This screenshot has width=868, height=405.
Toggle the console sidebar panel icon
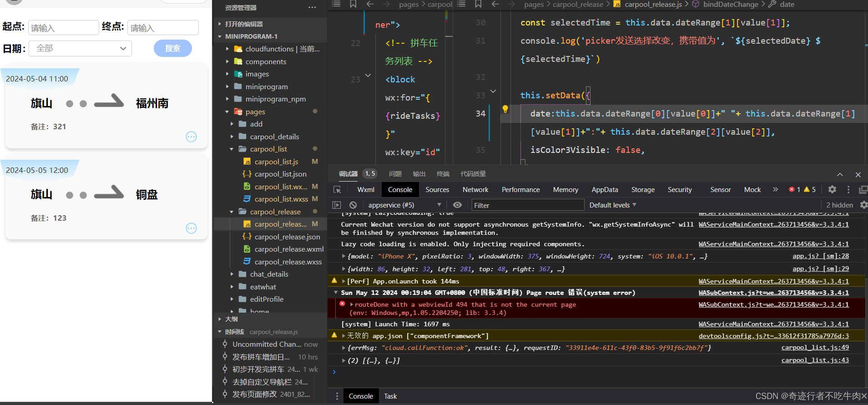point(337,205)
